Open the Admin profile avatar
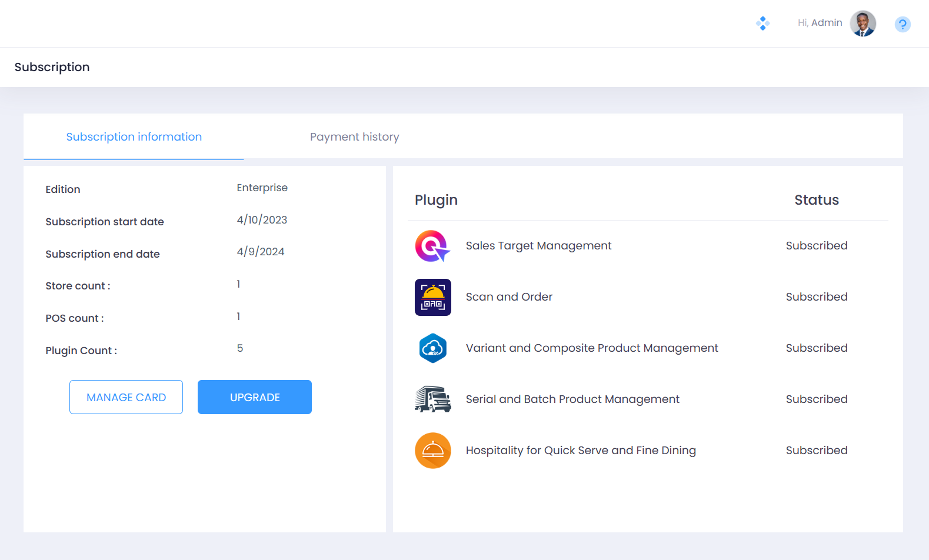Screen dimensions: 929x560 click(x=863, y=24)
